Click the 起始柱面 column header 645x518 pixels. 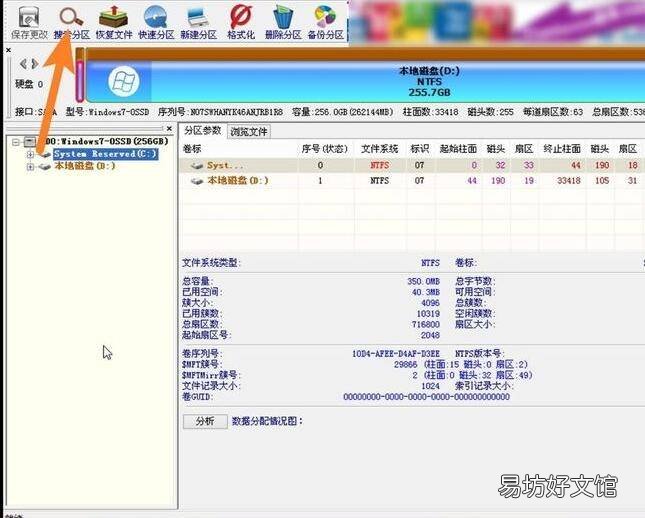click(x=458, y=149)
